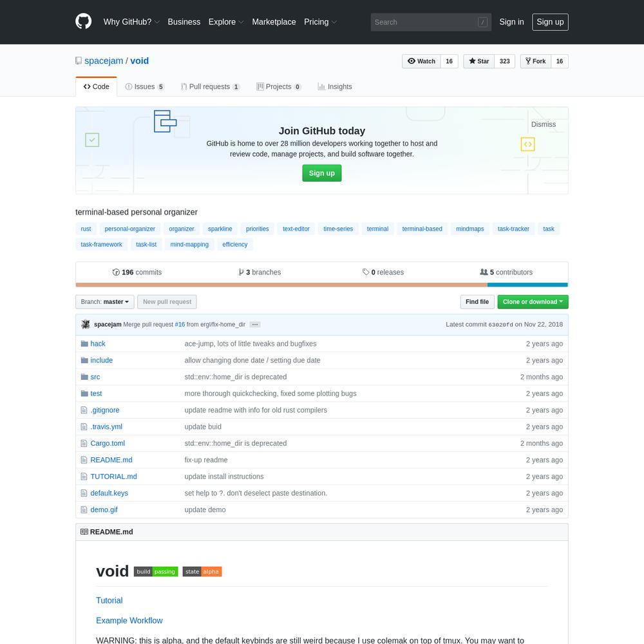
Task: Click the blue segment of the language bar
Action: coord(528,285)
